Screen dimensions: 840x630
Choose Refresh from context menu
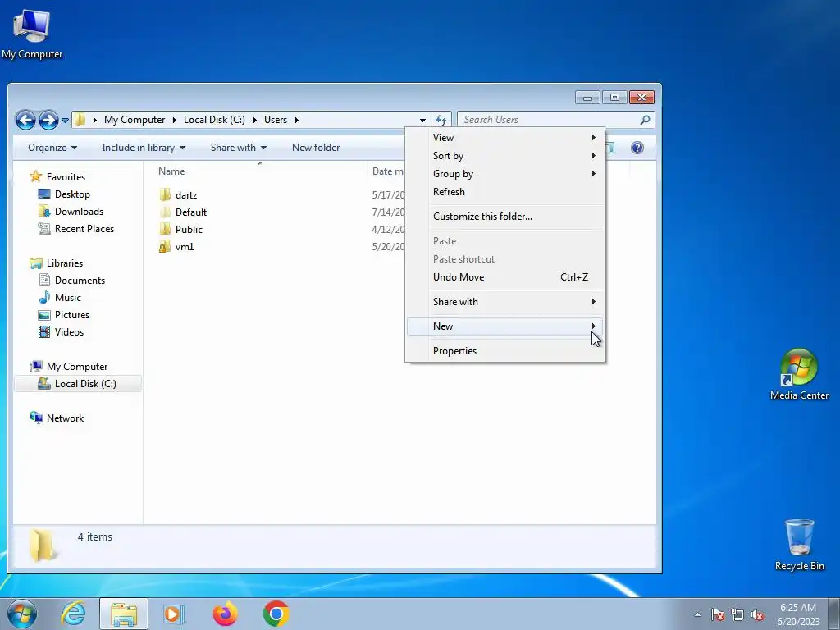pyautogui.click(x=504, y=192)
